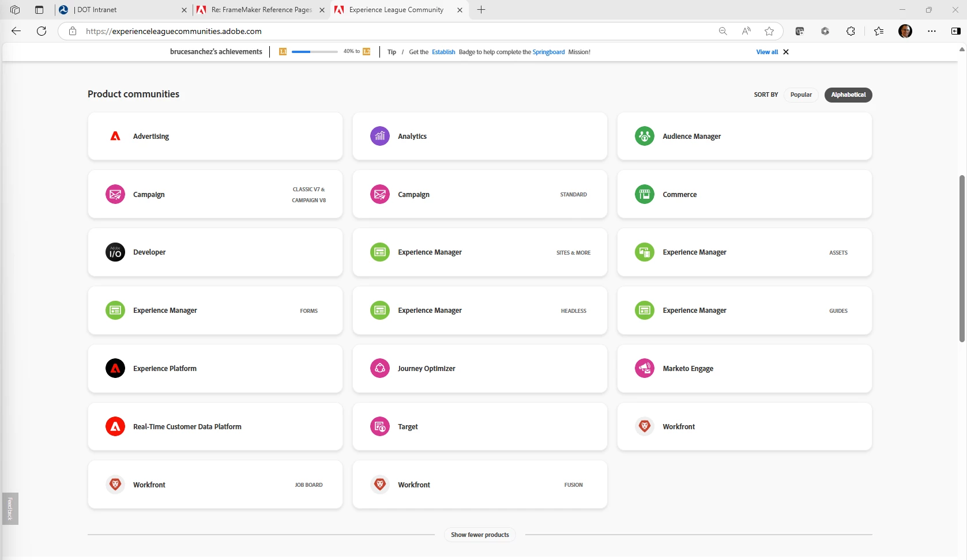Open Experience Manager Headless card
967x560 pixels.
(x=480, y=311)
